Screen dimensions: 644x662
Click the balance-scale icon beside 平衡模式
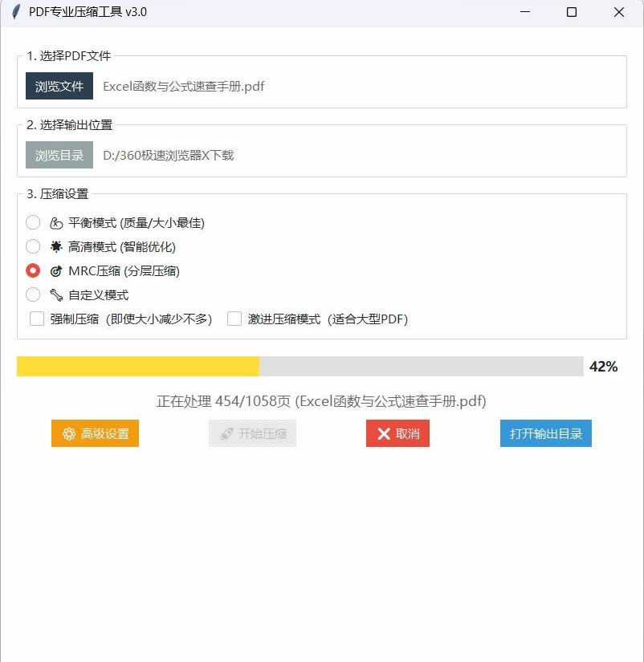(55, 222)
